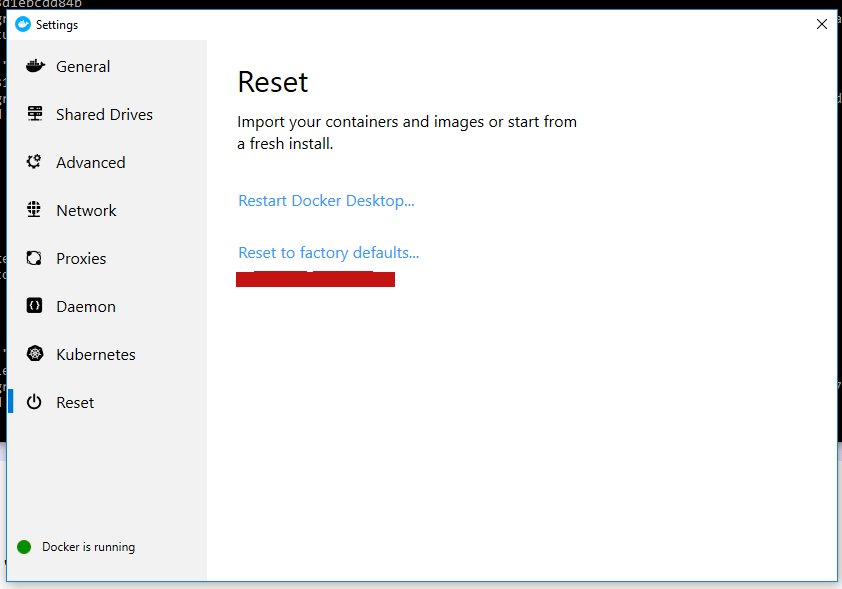Close the Settings window
Viewport: 842px width, 589px height.
tap(822, 24)
